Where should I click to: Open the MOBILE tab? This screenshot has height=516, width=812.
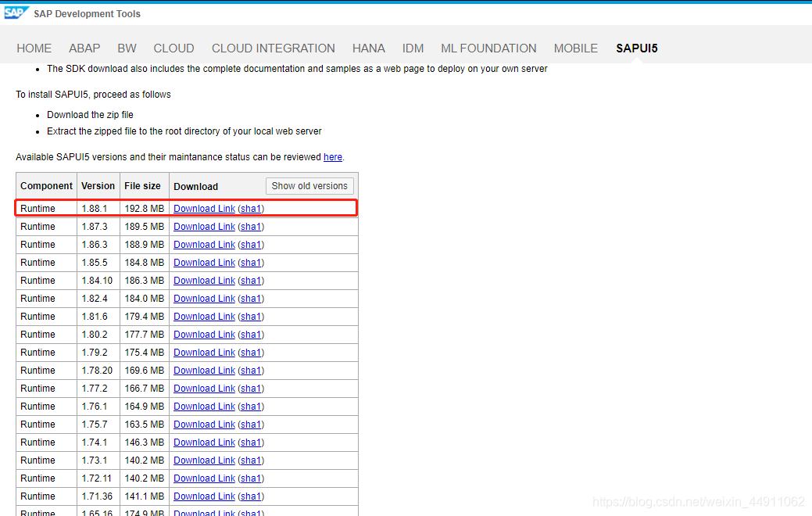point(576,48)
